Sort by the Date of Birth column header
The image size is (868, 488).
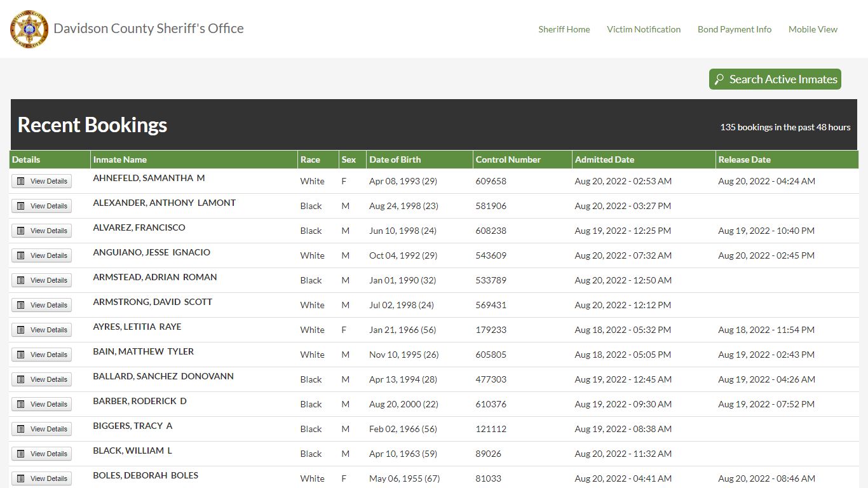click(x=419, y=159)
